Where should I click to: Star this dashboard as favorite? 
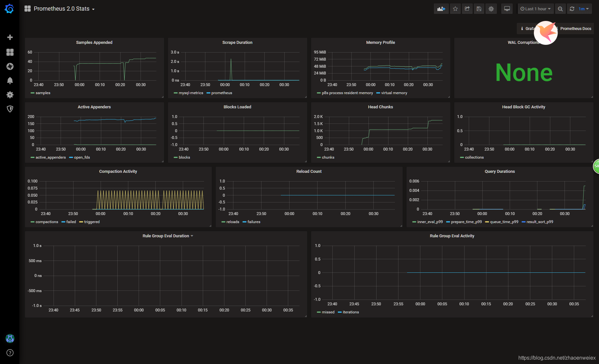coord(455,9)
